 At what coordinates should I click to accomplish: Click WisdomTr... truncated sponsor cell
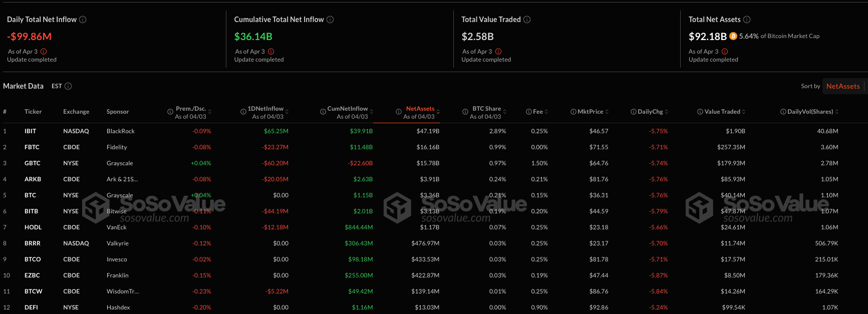(x=123, y=291)
